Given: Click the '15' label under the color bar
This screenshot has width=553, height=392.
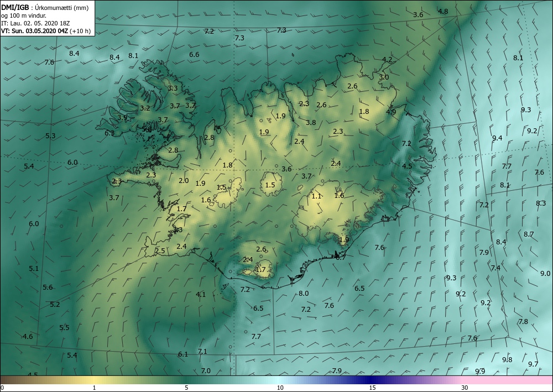Looking at the screenshot, I should [372, 388].
